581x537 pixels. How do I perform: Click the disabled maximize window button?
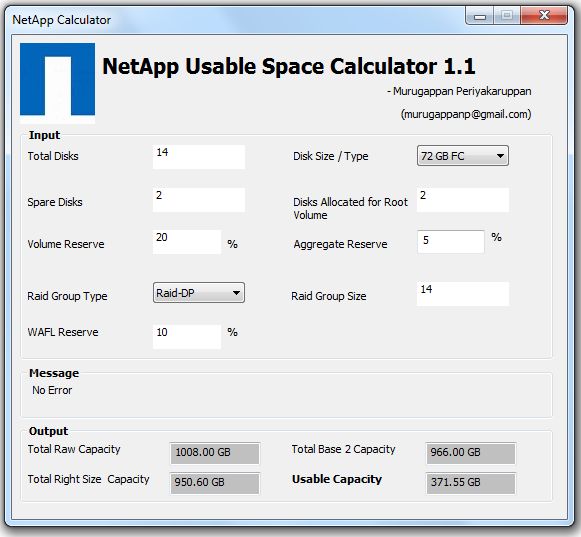tap(507, 16)
